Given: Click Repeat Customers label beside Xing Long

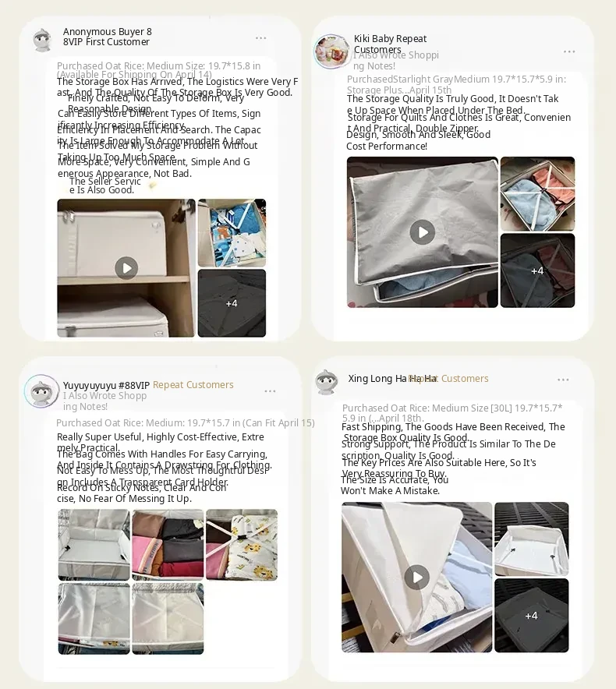Looking at the screenshot, I should click(x=448, y=379).
